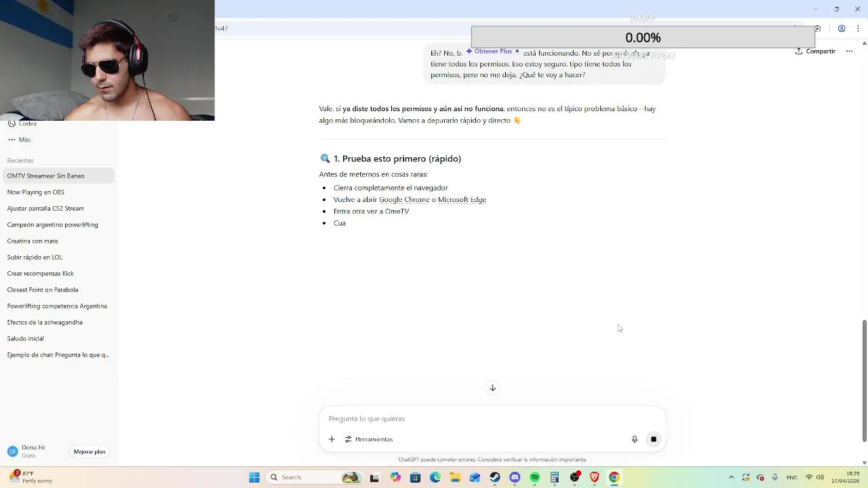Viewport: 868px width, 488px height.
Task: Change the ENG input language
Action: click(x=791, y=477)
